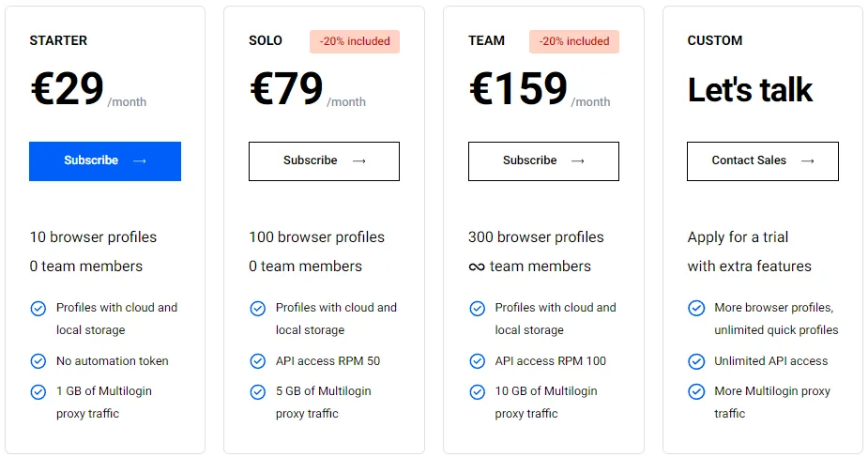
Task: Click the infinity symbol before team members
Action: tap(477, 267)
